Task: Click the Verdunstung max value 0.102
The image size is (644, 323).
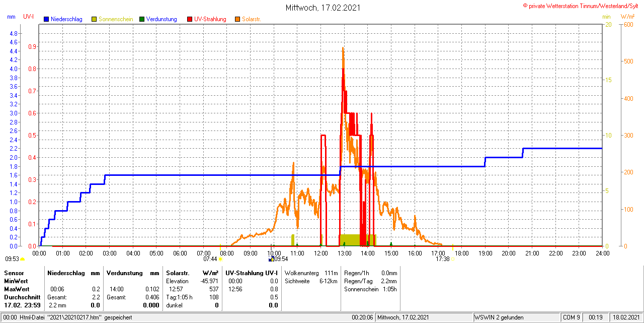Action: point(152,289)
